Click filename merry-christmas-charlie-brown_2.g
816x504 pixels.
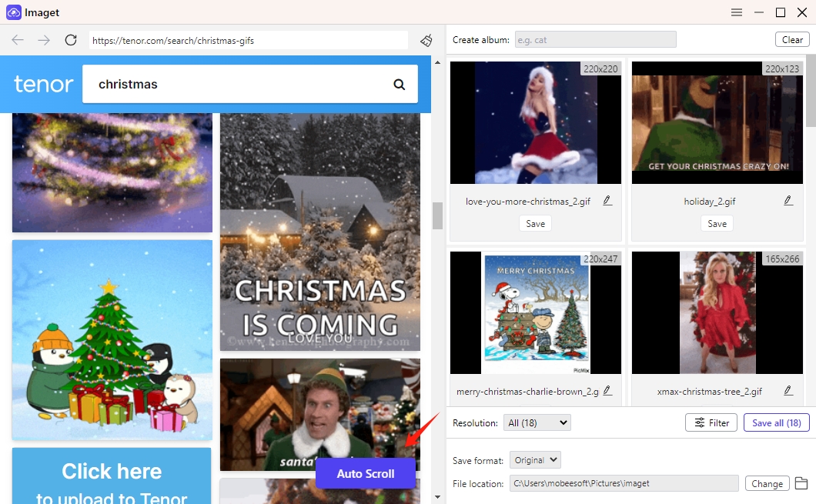[x=527, y=391]
